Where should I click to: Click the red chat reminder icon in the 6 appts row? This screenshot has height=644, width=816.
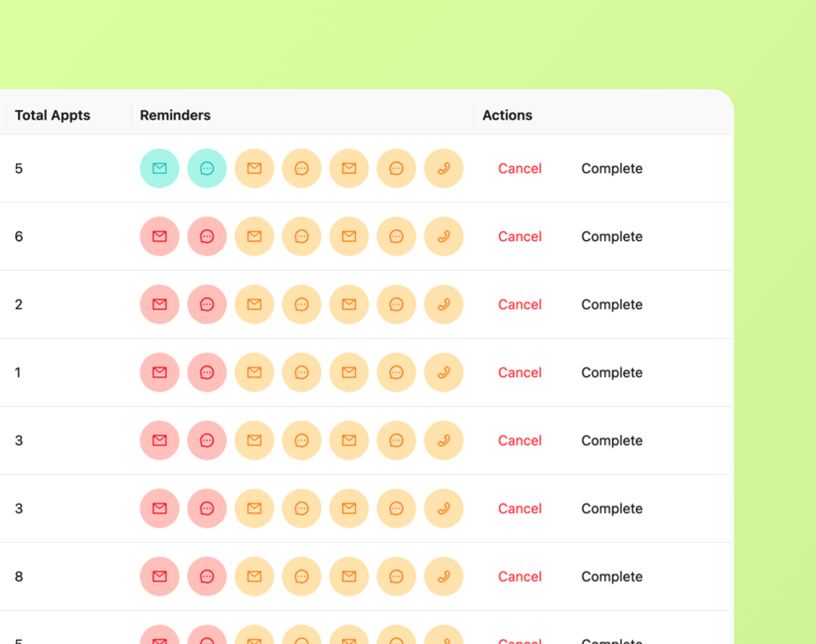207,236
